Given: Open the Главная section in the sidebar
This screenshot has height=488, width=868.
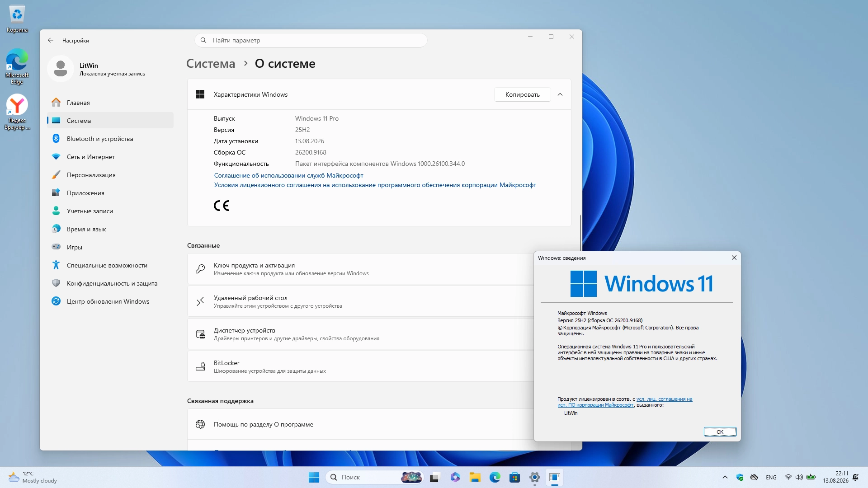Looking at the screenshot, I should [110, 103].
